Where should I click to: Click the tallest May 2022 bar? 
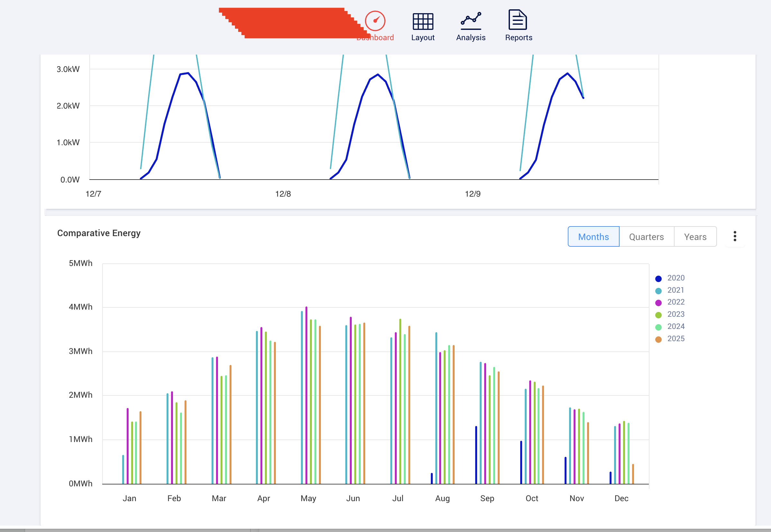pyautogui.click(x=306, y=393)
